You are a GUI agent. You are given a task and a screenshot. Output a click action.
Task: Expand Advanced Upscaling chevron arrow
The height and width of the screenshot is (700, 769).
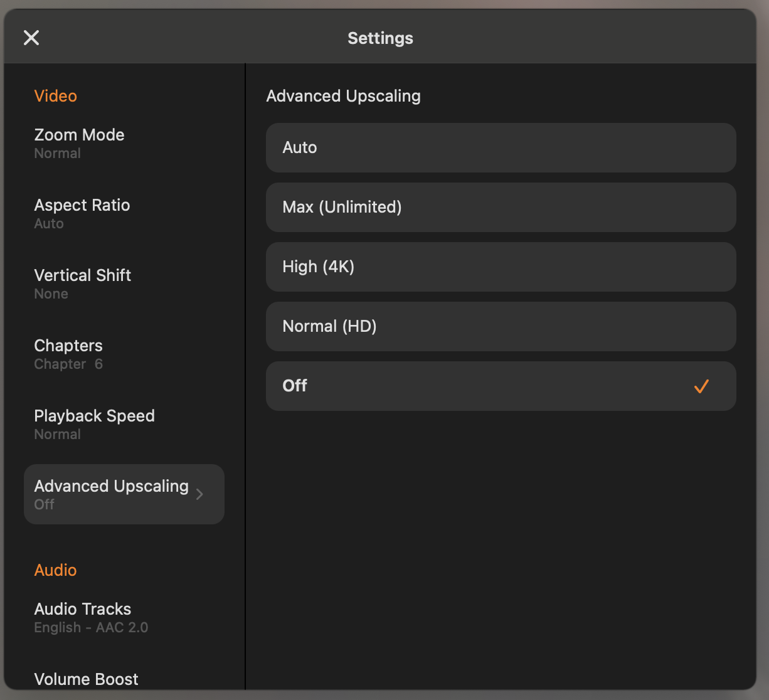pos(199,494)
